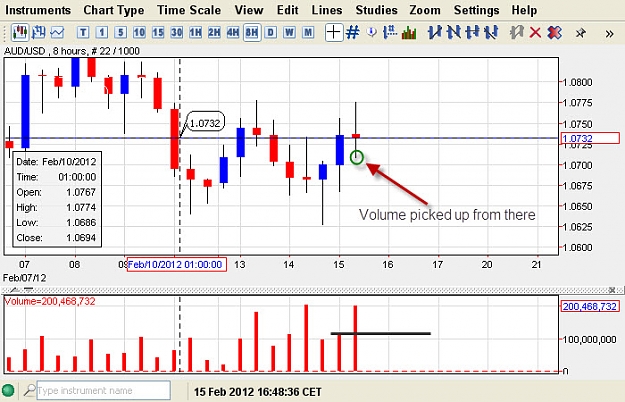Select the fourth line drawing tool

click(x=491, y=32)
